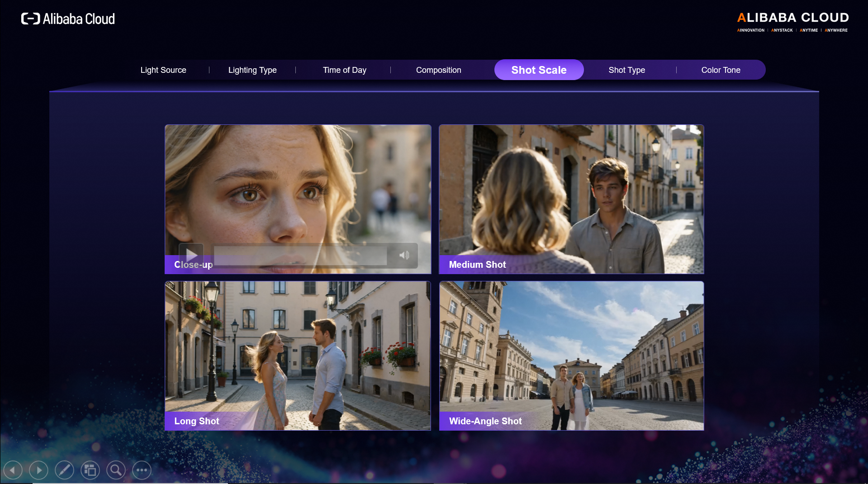
Task: Open the Long Shot video thumbnail
Action: 298,356
